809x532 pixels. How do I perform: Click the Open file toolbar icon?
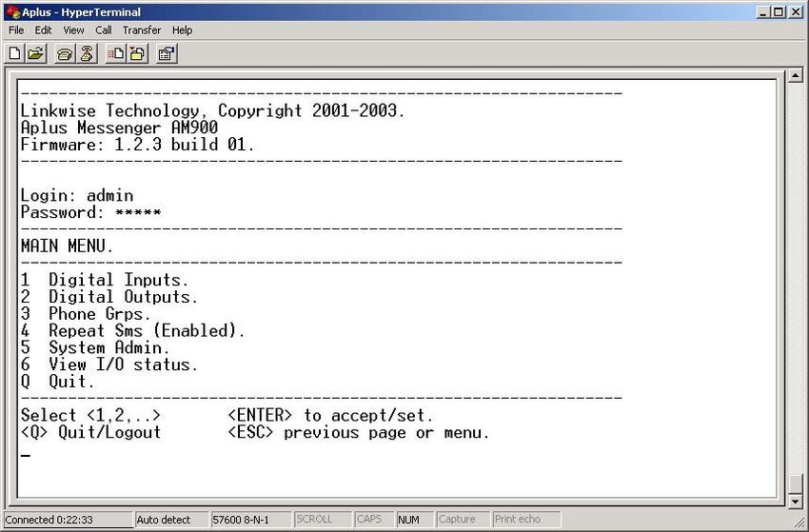tap(36, 53)
